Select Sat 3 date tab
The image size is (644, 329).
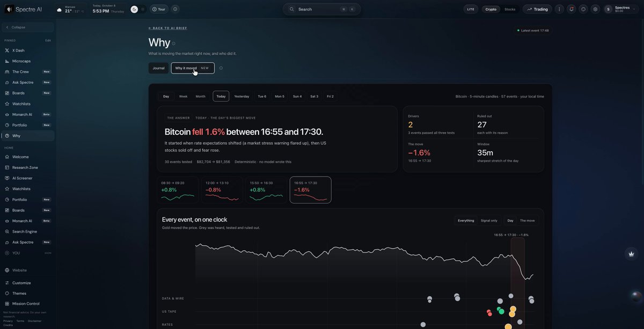pos(314,96)
